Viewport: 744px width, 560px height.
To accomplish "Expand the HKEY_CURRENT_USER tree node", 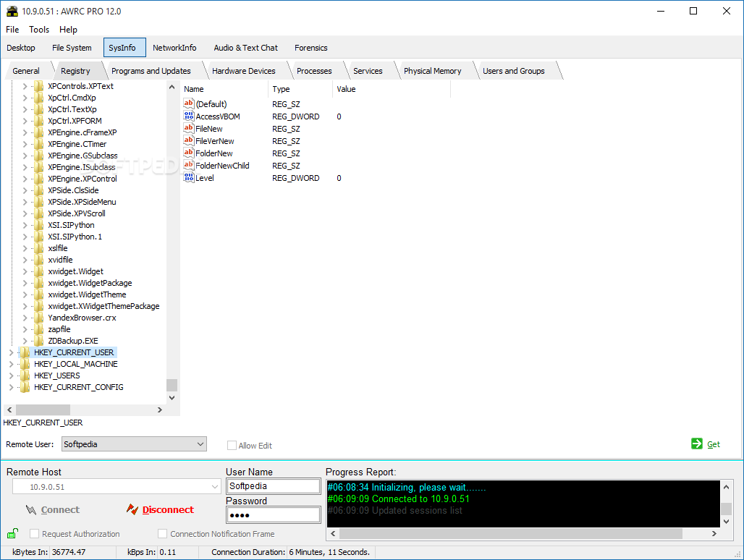I will click(11, 352).
